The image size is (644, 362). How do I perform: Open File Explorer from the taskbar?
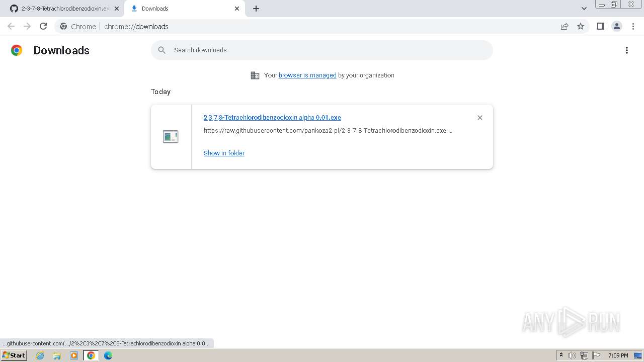[57, 355]
